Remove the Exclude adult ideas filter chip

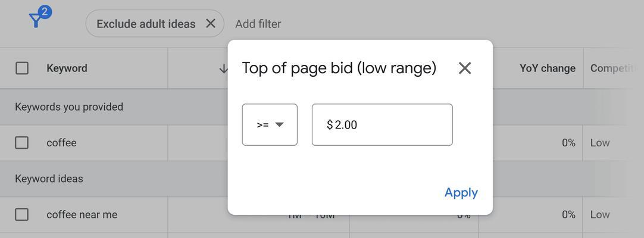(x=211, y=24)
